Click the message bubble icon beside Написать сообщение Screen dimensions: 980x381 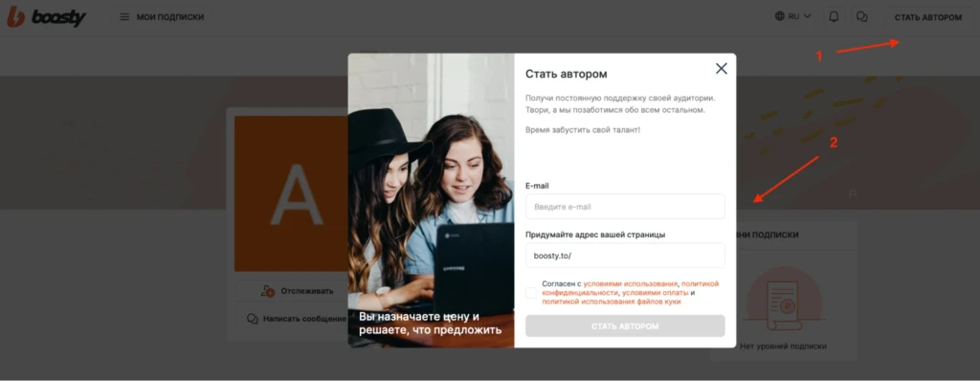pos(253,319)
